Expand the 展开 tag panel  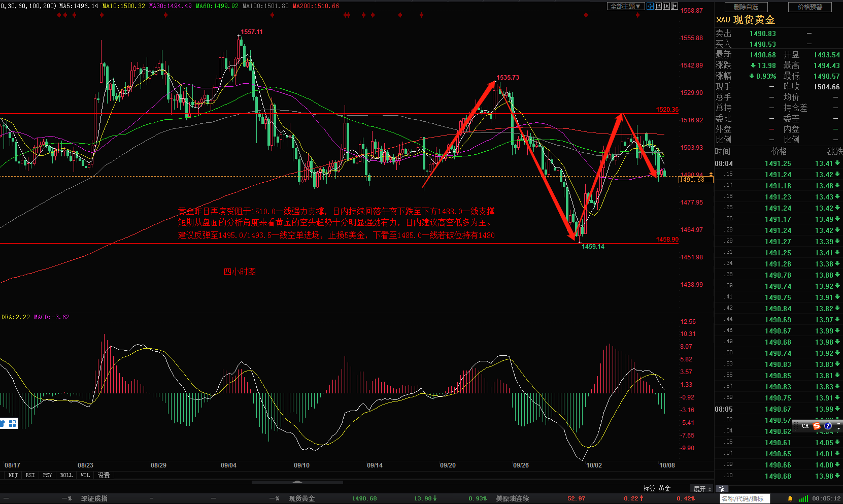coord(702,489)
